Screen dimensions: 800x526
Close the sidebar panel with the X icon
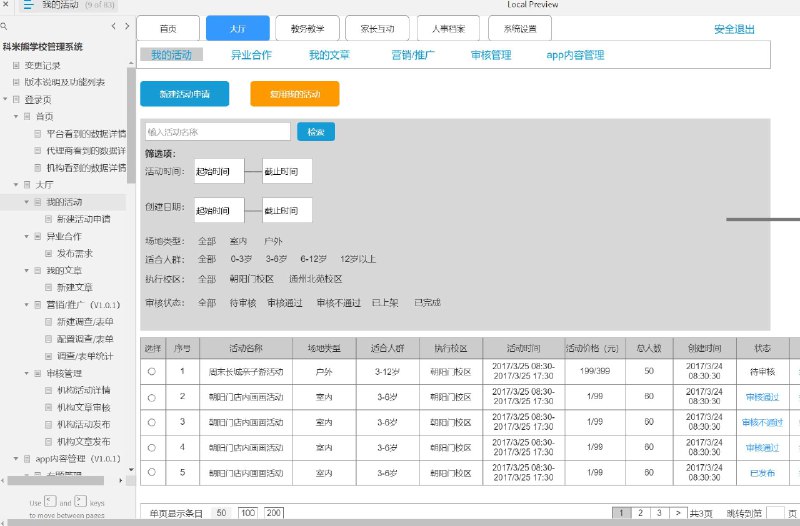tap(5, 5)
